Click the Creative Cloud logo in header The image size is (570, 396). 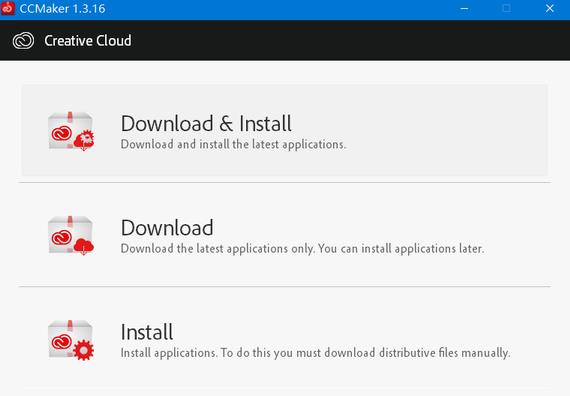pos(23,40)
